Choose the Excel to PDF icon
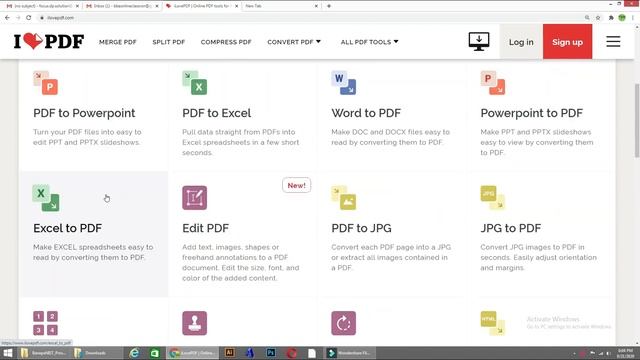 (46, 198)
